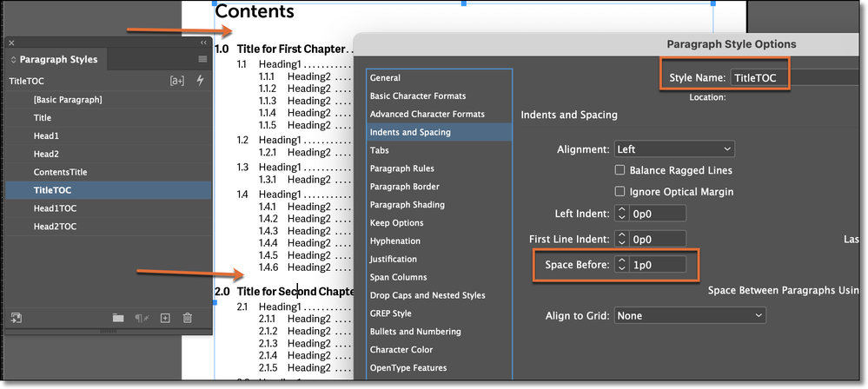Screen dimensions: 868x389
Task: Create a new style group folder
Action: [118, 318]
